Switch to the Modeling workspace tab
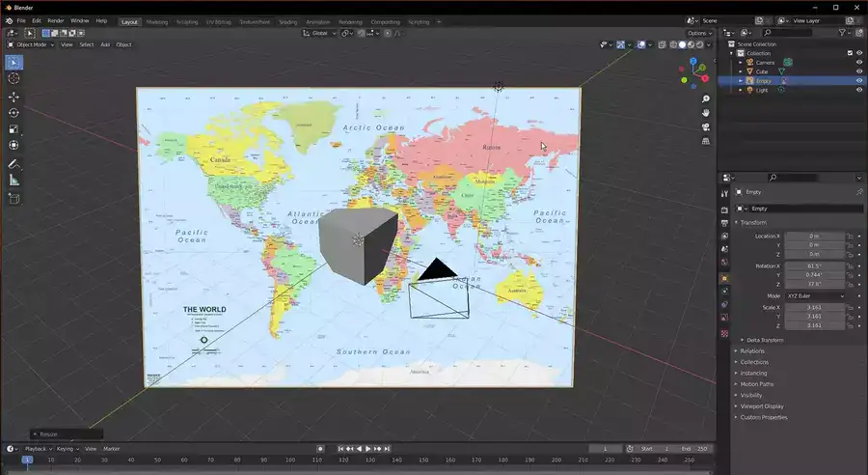This screenshot has width=868, height=475. click(x=156, y=22)
